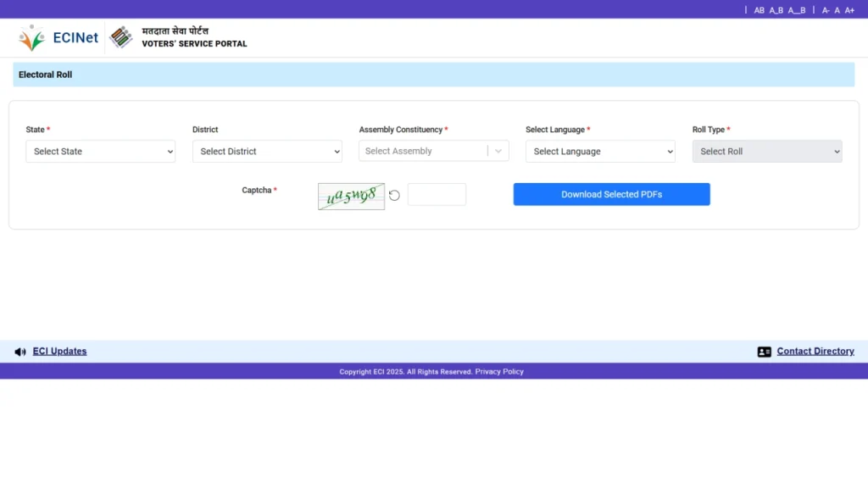Viewport: 868px width, 488px height.
Task: Refresh the captcha image
Action: pyautogui.click(x=394, y=196)
